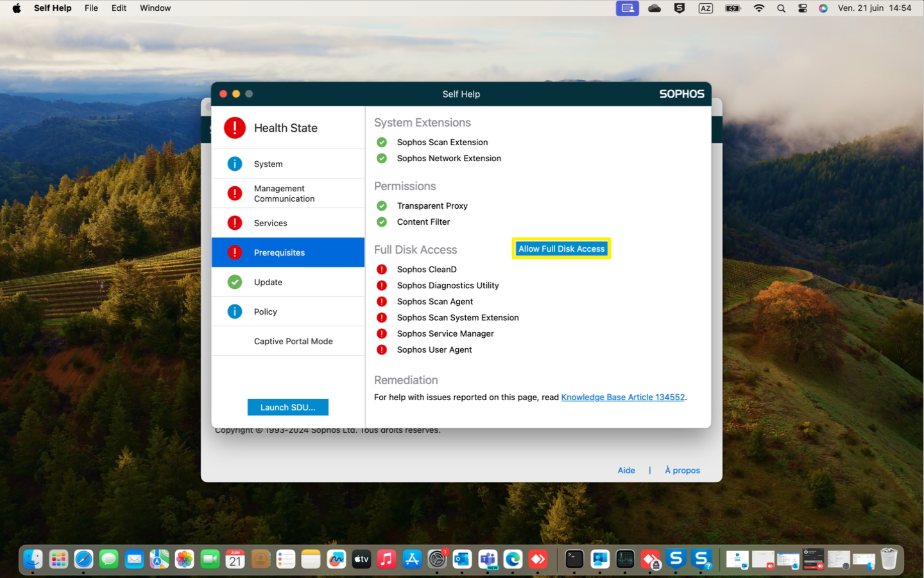
Task: Go to the Update section
Action: [x=288, y=282]
